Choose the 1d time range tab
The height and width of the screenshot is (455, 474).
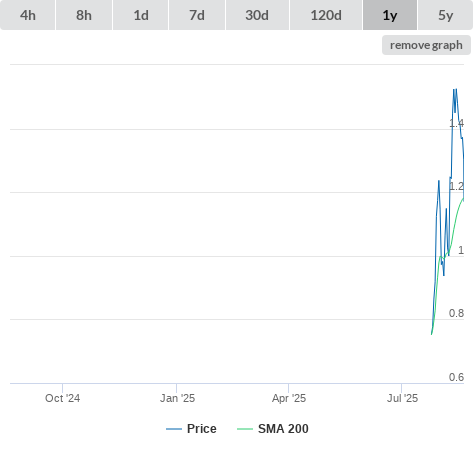click(141, 15)
